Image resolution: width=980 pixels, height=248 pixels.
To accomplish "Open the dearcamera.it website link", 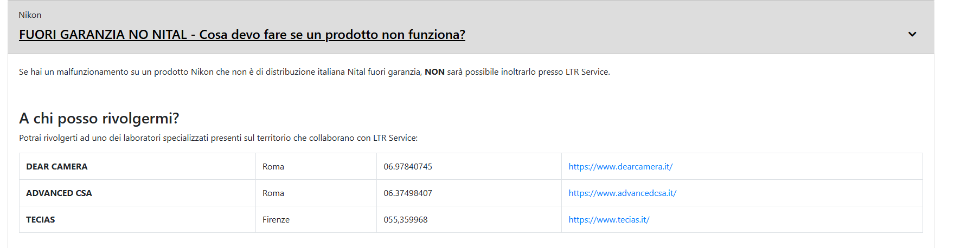I will (x=620, y=167).
